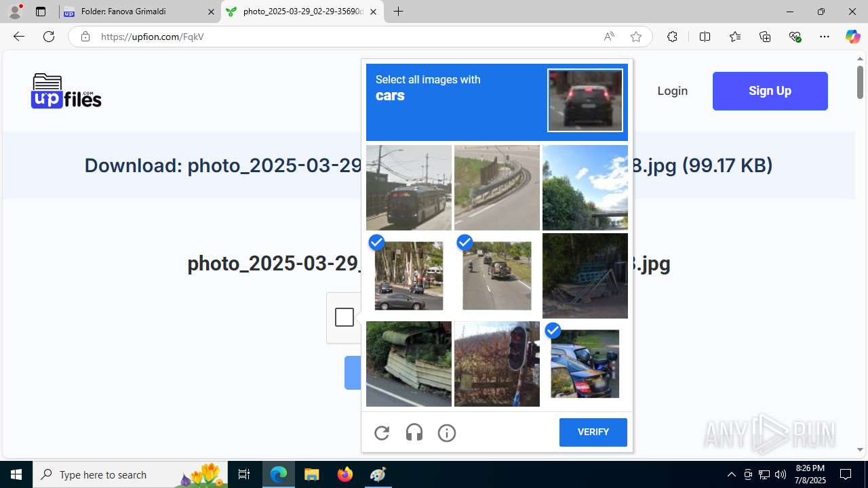
Task: Open the Copilot sidebar
Action: [852, 37]
